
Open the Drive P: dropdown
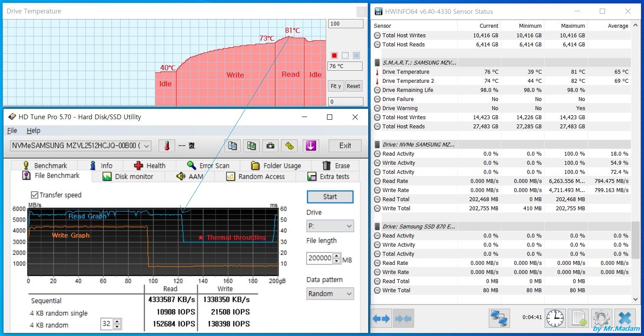coord(330,226)
